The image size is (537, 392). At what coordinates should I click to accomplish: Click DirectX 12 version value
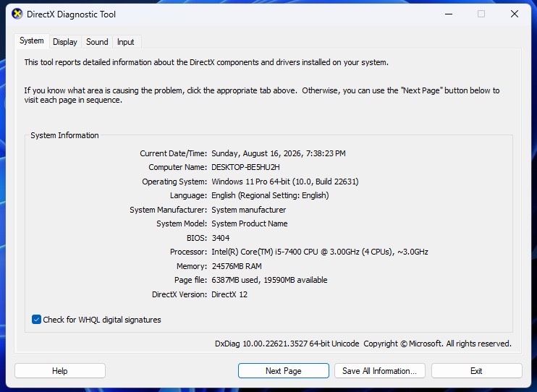[229, 294]
